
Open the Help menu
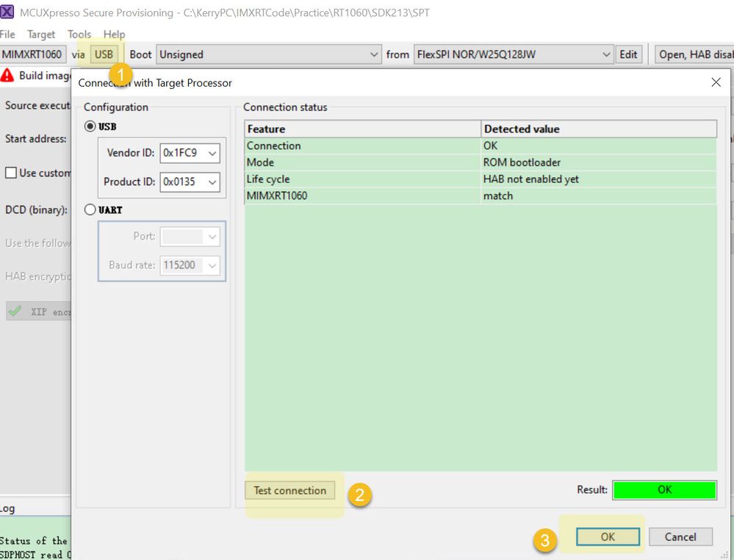[x=114, y=35]
